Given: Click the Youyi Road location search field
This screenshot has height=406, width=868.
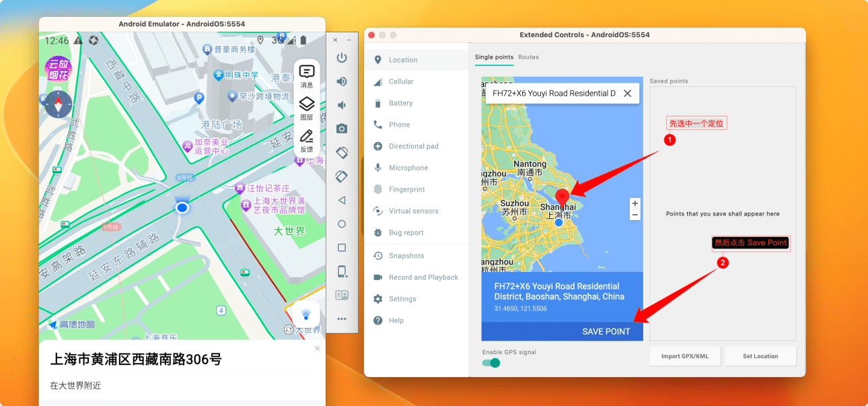Looking at the screenshot, I should pos(553,94).
